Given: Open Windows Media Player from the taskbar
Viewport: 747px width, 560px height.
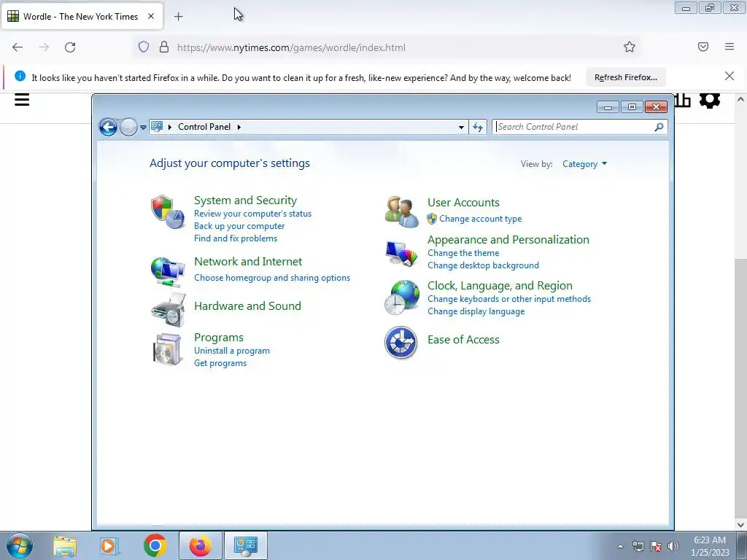Looking at the screenshot, I should pos(109,545).
